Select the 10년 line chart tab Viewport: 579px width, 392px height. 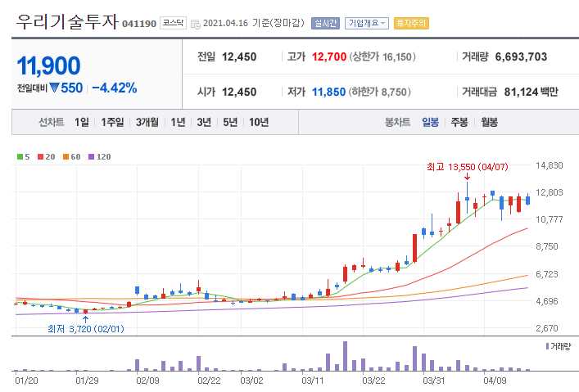(259, 122)
